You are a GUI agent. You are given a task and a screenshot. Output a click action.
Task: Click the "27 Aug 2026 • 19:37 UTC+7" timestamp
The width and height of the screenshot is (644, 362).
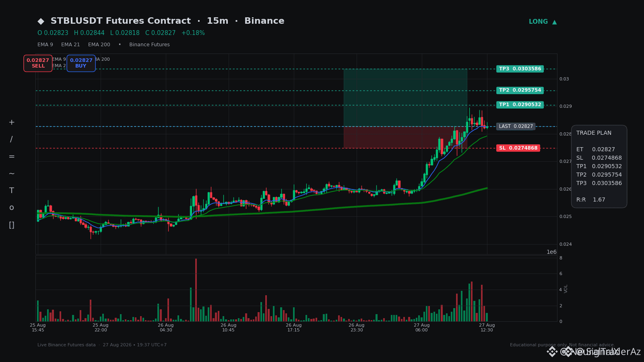pyautogui.click(x=135, y=345)
